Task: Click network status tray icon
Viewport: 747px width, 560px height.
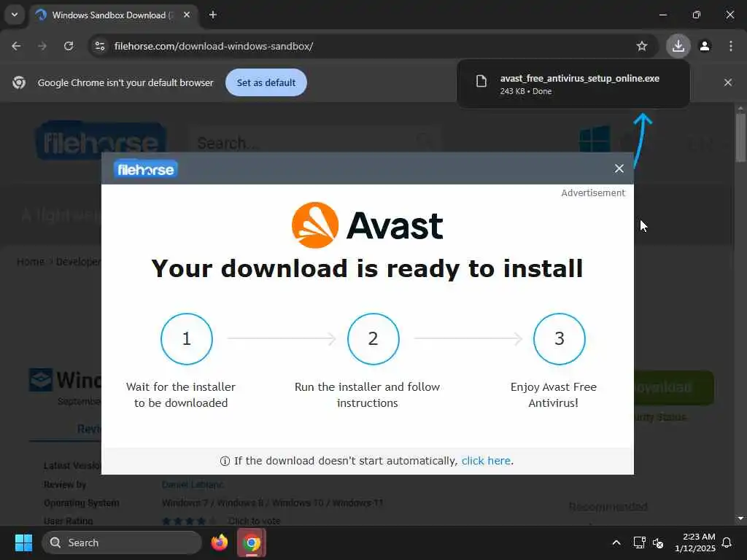Action: (x=639, y=542)
